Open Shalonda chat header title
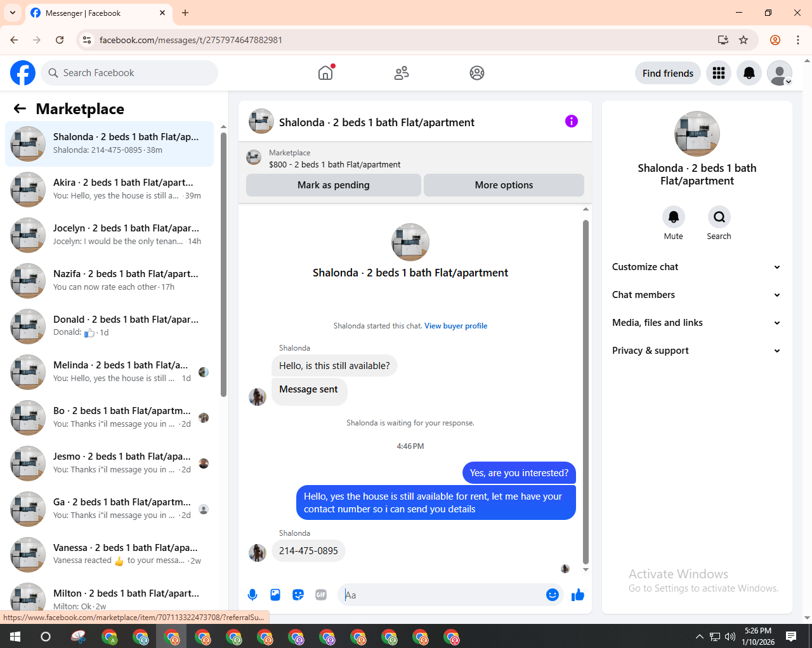Viewport: 812px width, 648px height. 377,122
